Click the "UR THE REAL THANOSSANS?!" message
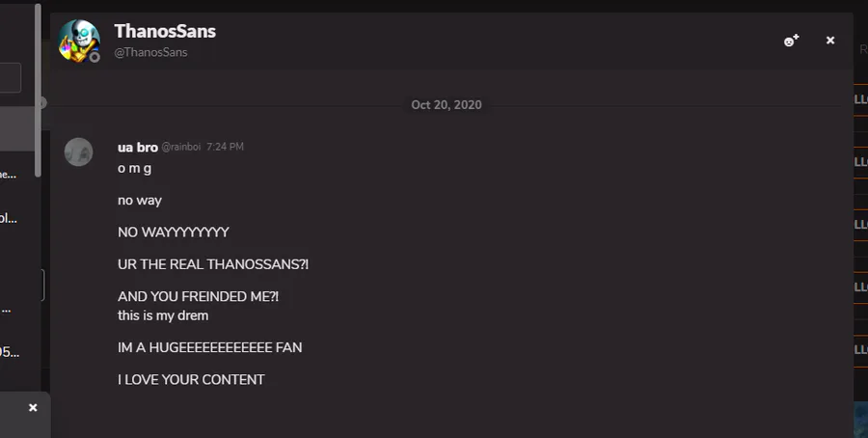The width and height of the screenshot is (868, 438). (213, 264)
